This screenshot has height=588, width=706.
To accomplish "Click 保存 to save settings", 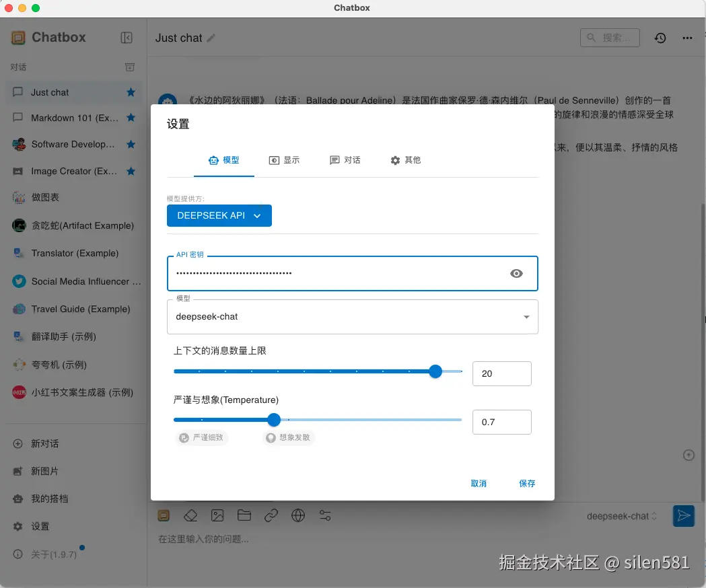I will 527,484.
